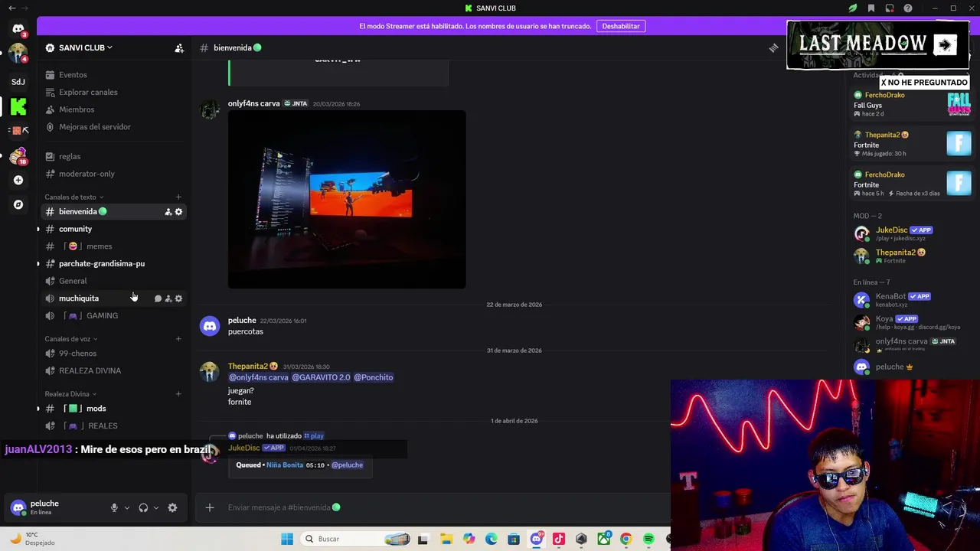Deafen with headphones icon in user panel
This screenshot has height=551, width=980.
pyautogui.click(x=143, y=507)
